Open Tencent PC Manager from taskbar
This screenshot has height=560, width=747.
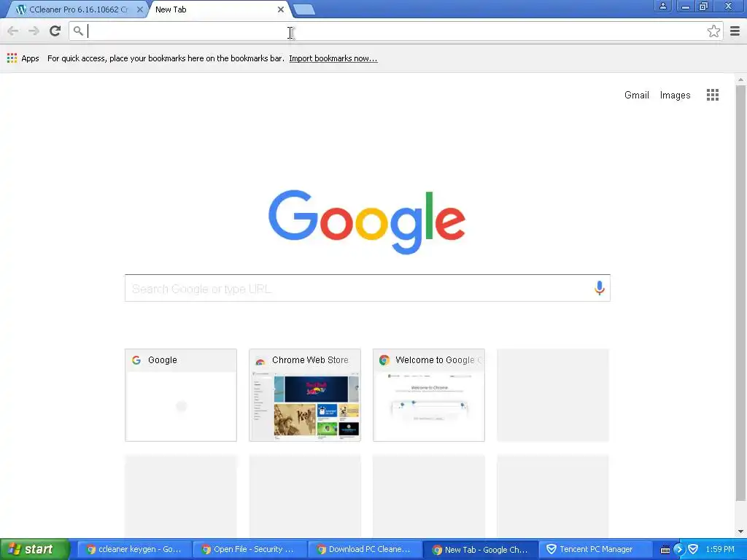595,550
